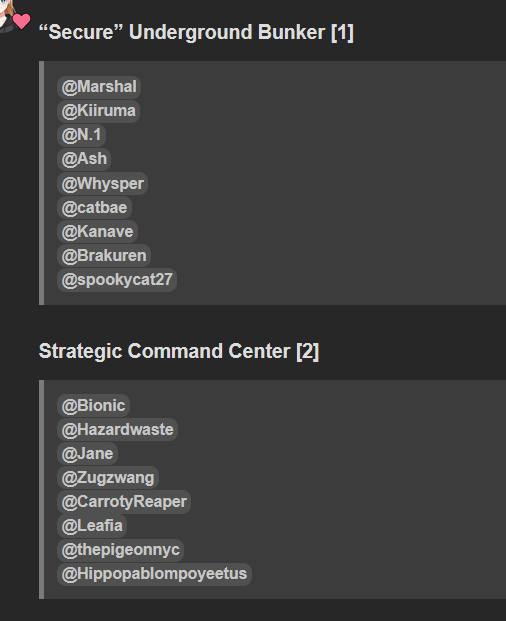Open the @CarrotyReaper mention
This screenshot has width=506, height=621.
pyautogui.click(x=124, y=502)
